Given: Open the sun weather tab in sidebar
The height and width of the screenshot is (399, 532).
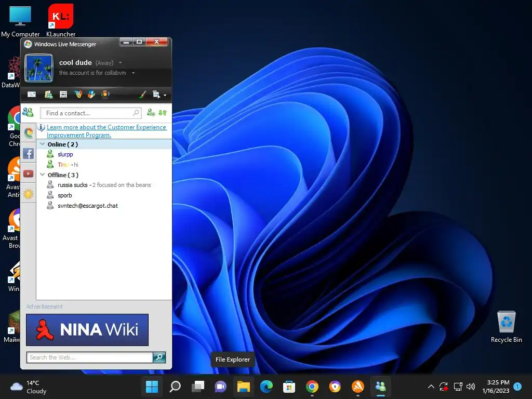Looking at the screenshot, I should [29, 194].
